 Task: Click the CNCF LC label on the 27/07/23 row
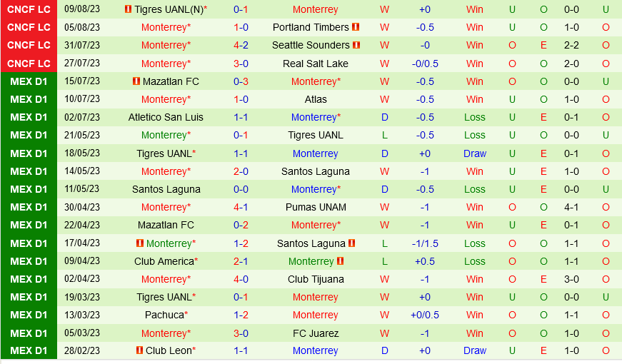point(29,64)
